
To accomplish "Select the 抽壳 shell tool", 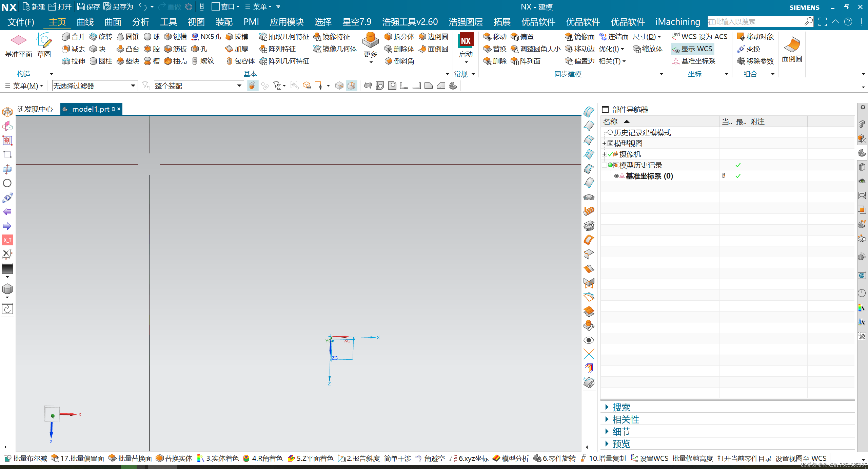I will click(175, 61).
